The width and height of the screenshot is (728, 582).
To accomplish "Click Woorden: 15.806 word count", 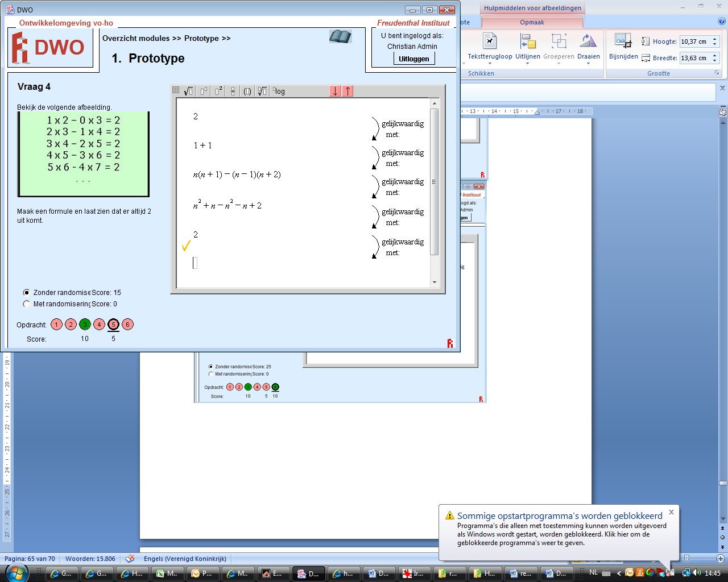I will 90,559.
